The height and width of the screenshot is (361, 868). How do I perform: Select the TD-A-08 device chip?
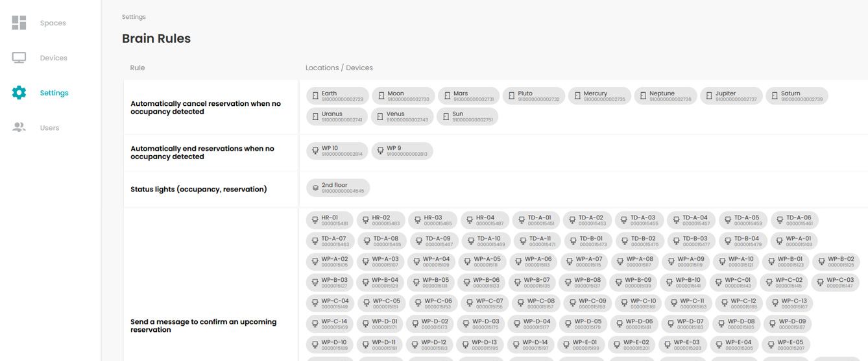click(x=381, y=241)
